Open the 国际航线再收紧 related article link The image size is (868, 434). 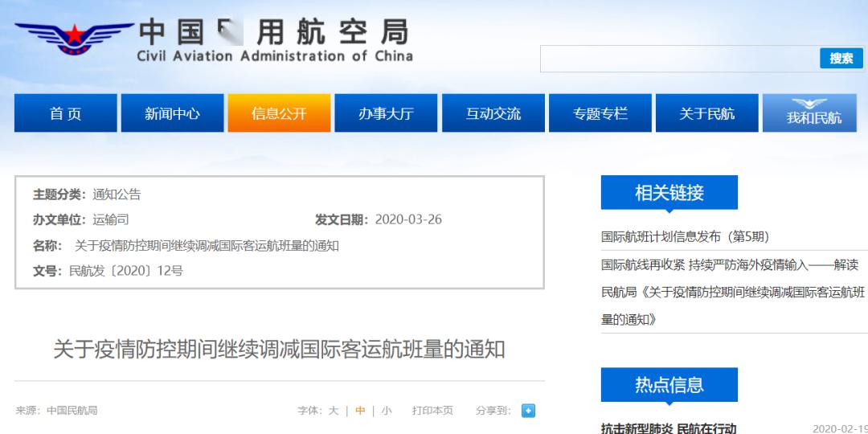coord(733,293)
